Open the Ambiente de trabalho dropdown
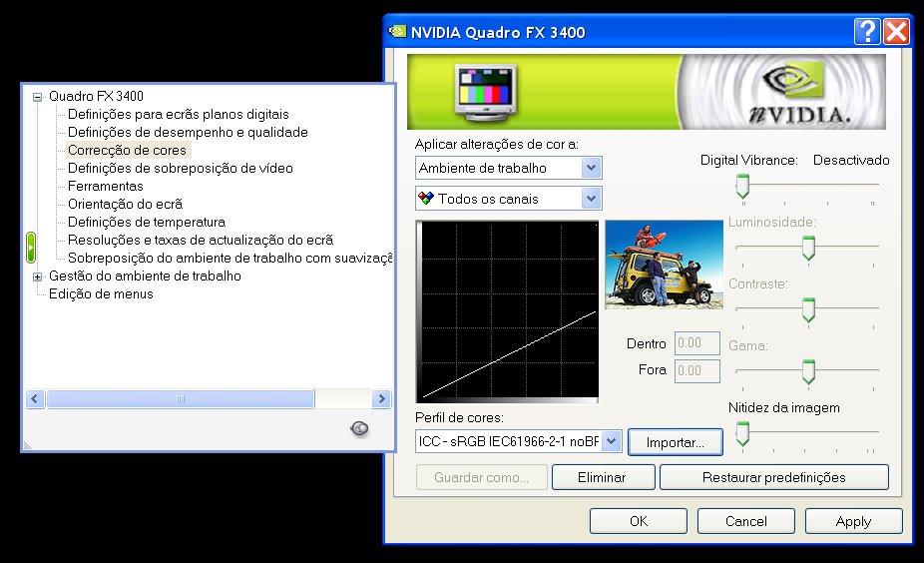 pyautogui.click(x=591, y=168)
